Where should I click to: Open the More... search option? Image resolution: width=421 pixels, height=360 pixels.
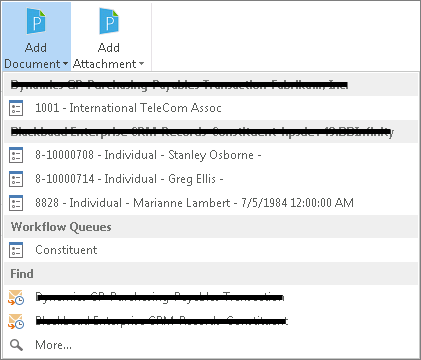tap(211, 345)
